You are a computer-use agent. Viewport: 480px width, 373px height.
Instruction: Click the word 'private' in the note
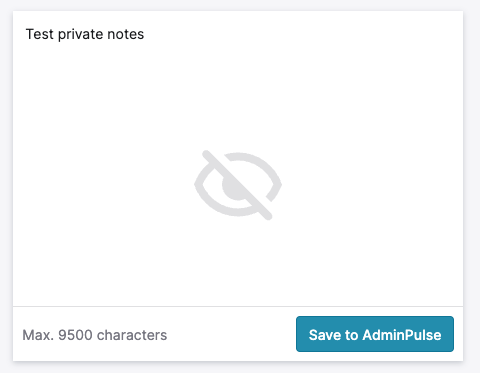point(80,34)
